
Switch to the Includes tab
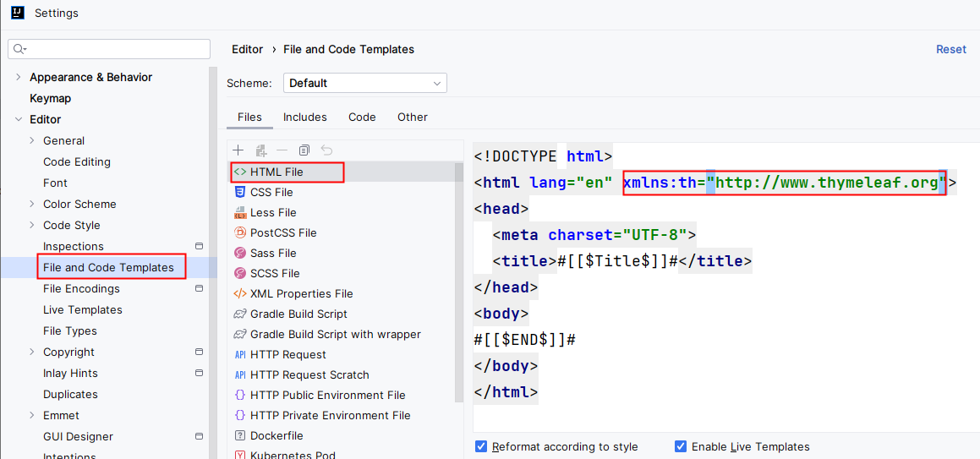pos(304,117)
